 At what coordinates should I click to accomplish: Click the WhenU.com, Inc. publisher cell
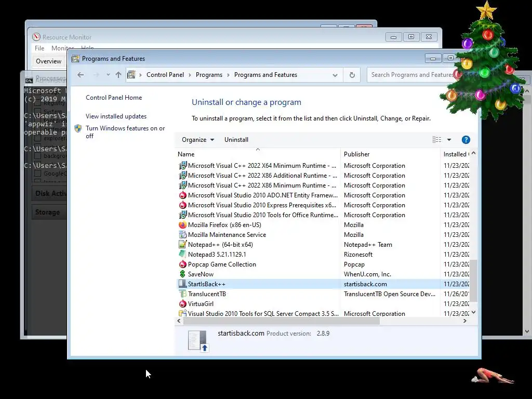tap(367, 274)
